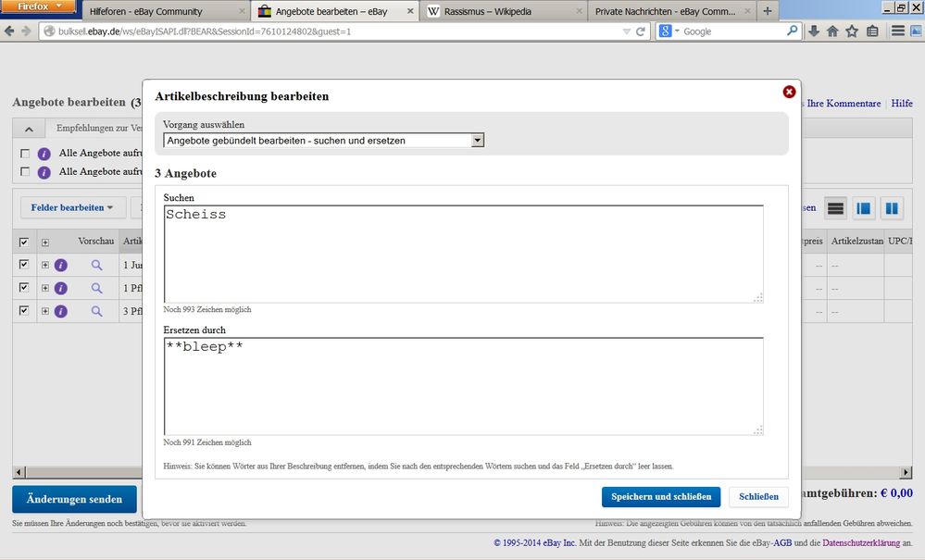Click purple info icon in second listing row

tap(61, 288)
